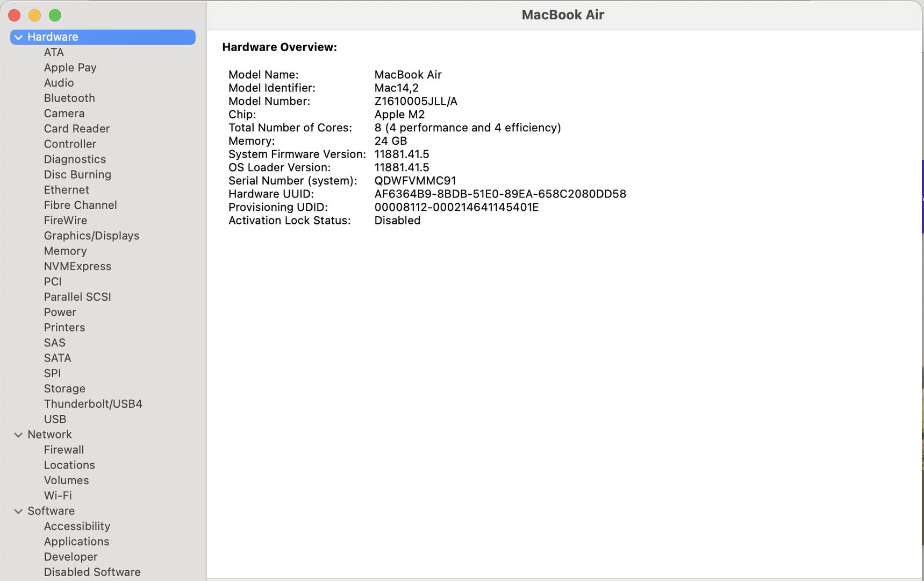Open the Firewall entry
Viewport: 924px width, 581px height.
point(63,450)
